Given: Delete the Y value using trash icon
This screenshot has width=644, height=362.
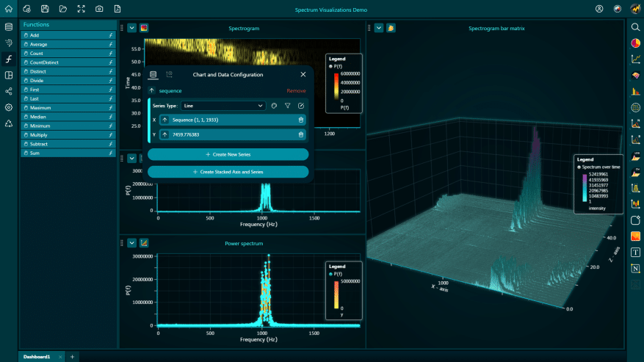Looking at the screenshot, I should click(x=301, y=134).
